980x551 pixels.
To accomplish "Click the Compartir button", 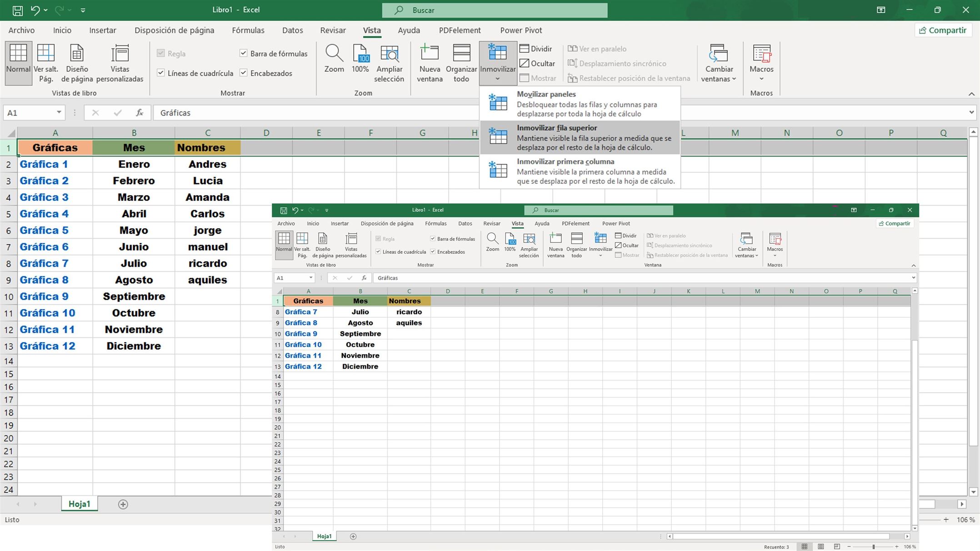I will 943,30.
